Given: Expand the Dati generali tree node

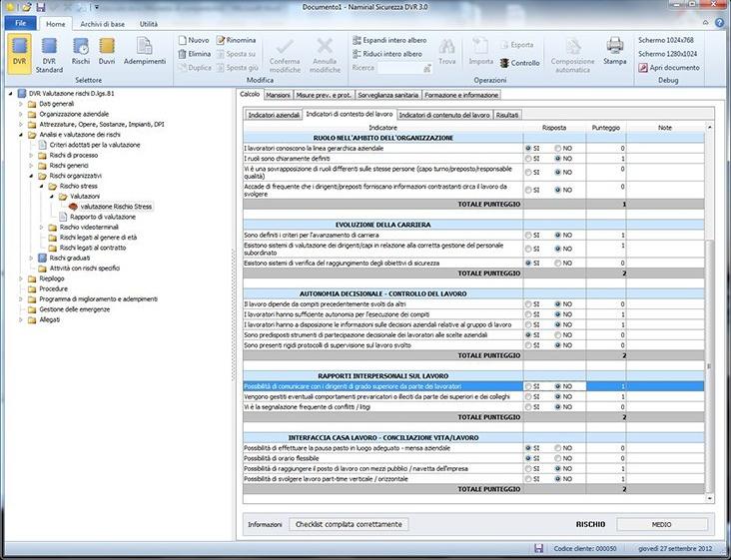Looking at the screenshot, I should click(x=20, y=104).
